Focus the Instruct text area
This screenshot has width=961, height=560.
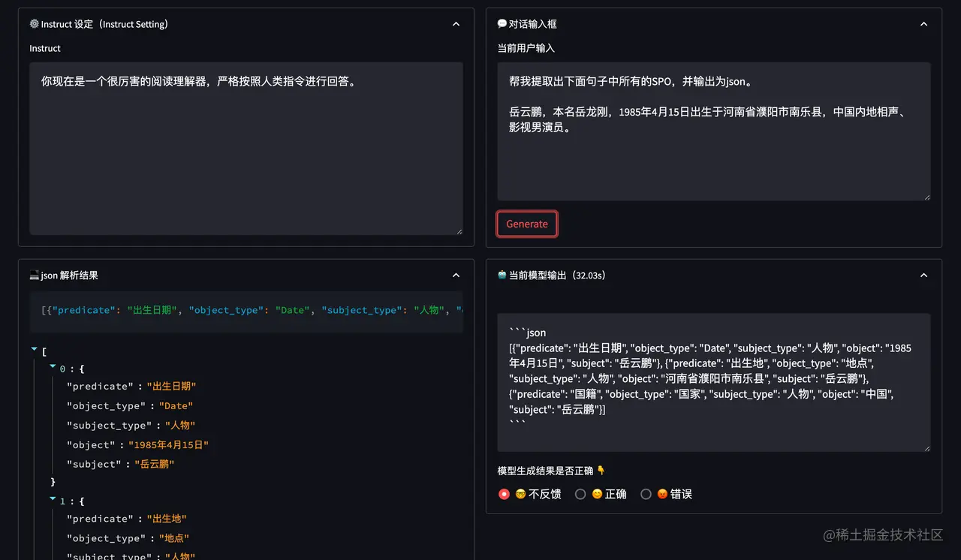pos(246,149)
